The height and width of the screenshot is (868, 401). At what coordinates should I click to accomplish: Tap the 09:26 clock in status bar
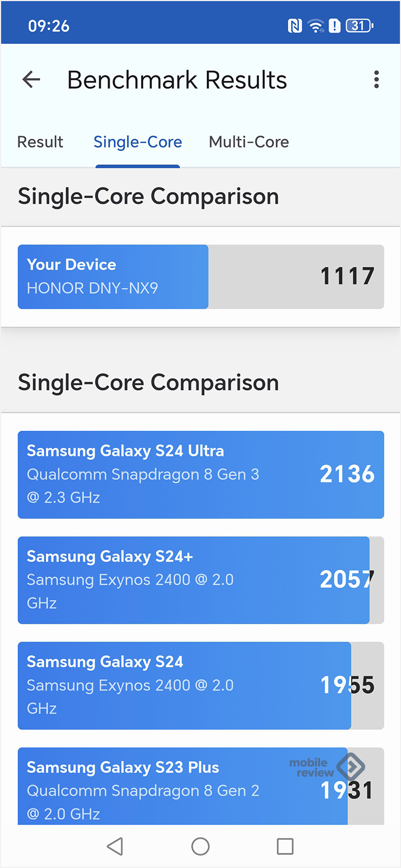[49, 26]
